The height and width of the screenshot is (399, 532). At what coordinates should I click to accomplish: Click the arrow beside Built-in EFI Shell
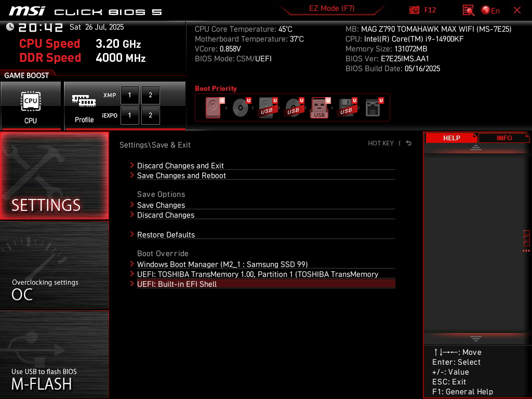[132, 283]
